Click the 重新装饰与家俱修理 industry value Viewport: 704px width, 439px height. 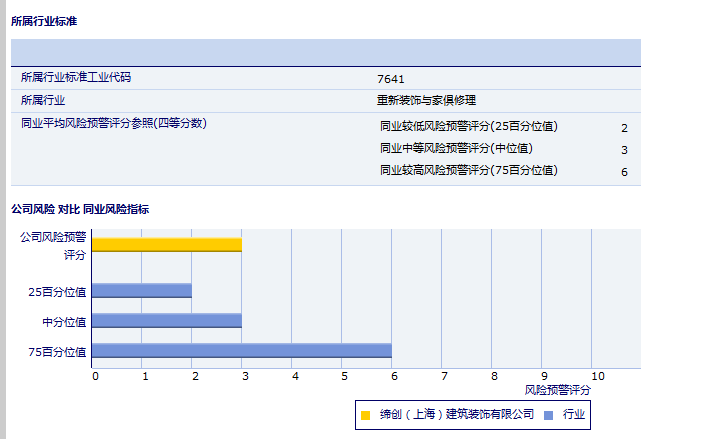point(426,100)
